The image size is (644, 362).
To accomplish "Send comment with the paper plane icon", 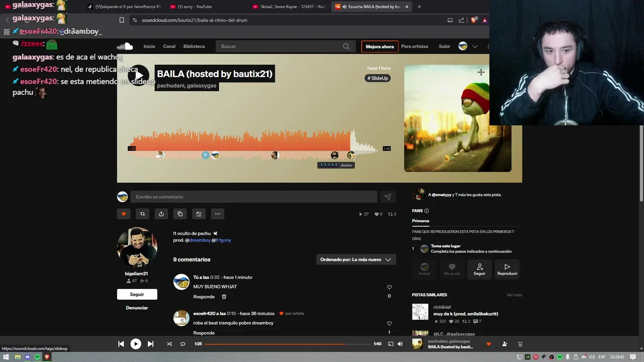I will tap(387, 197).
